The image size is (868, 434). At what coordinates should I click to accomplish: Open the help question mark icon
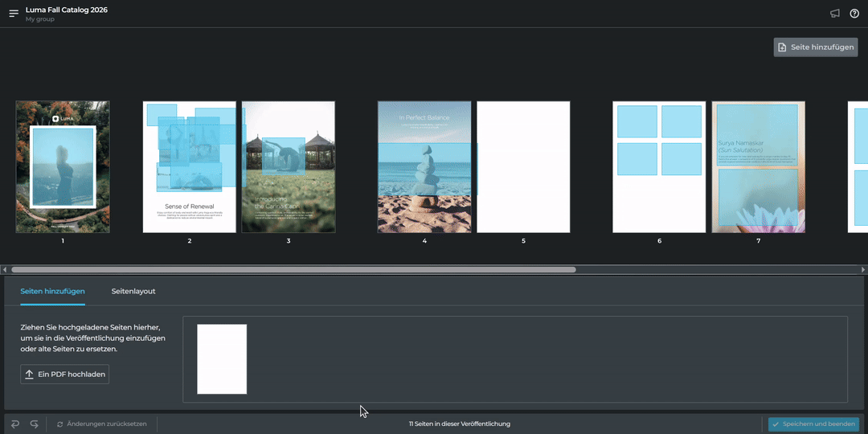pos(854,14)
